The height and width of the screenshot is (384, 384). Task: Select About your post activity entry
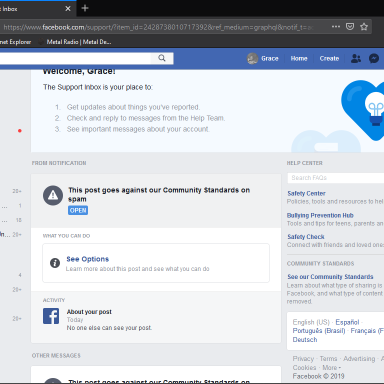tap(89, 312)
